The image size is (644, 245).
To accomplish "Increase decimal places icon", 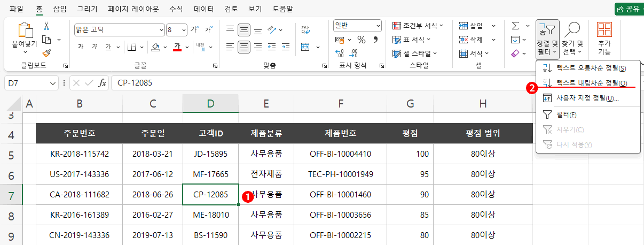I will [x=340, y=53].
